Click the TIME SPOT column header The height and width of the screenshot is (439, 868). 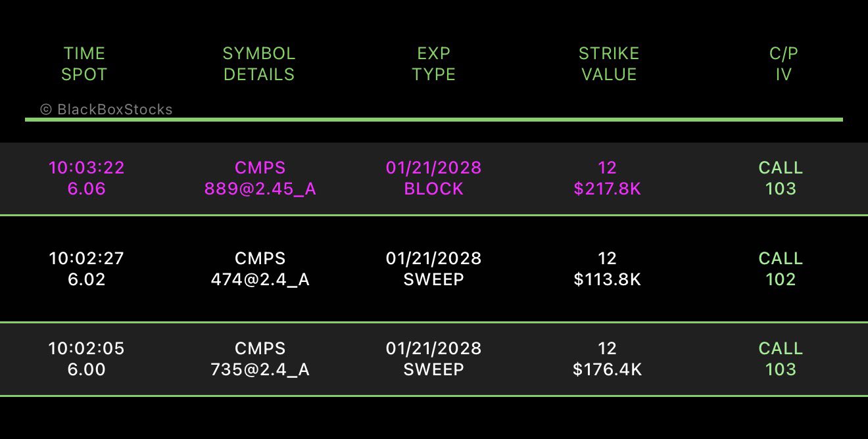click(84, 64)
